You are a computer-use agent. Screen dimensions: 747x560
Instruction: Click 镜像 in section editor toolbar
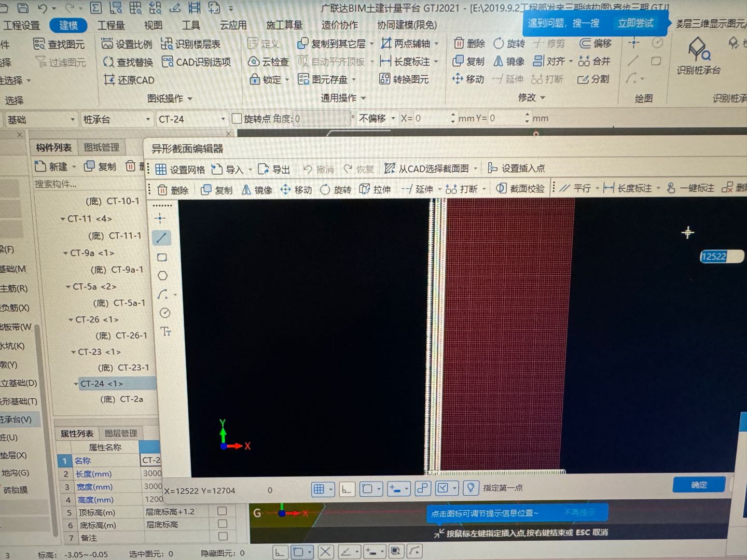(x=257, y=190)
